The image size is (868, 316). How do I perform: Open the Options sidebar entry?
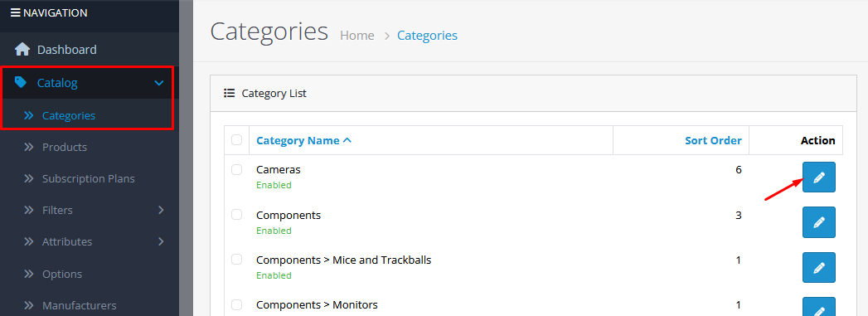(62, 275)
